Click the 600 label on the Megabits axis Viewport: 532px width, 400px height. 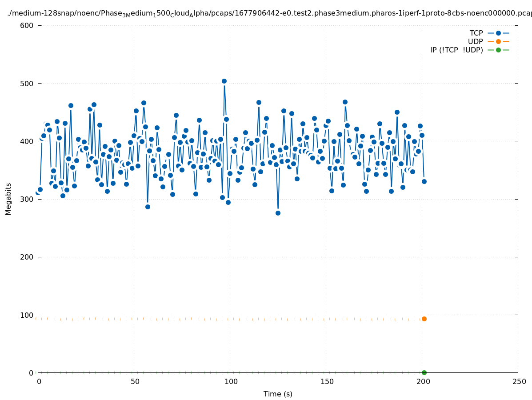click(28, 25)
